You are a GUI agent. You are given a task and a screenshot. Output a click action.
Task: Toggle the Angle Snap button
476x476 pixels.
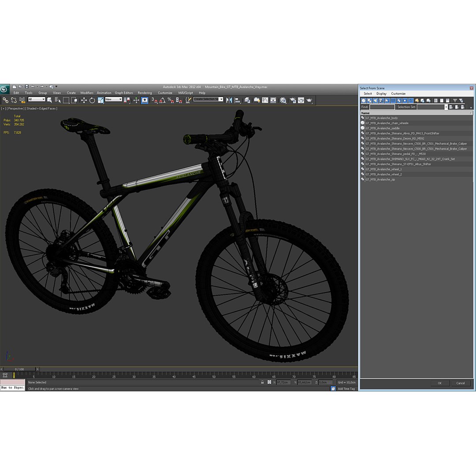point(162,100)
